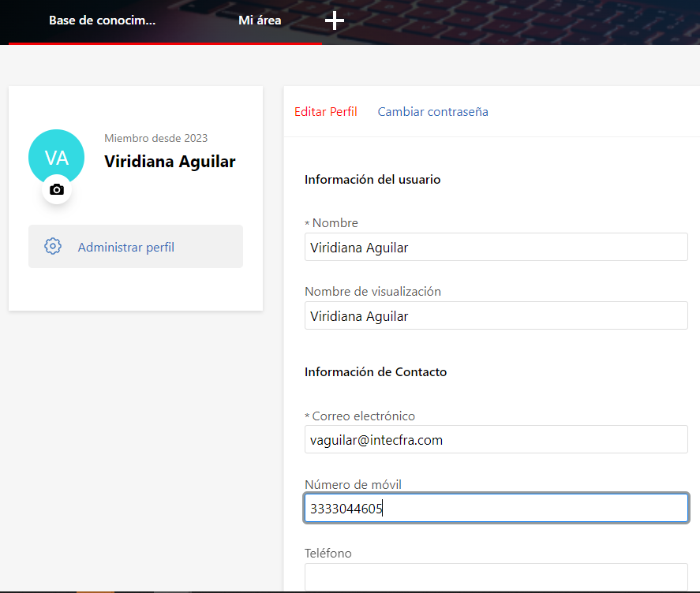Click into the Correo electrónico field
Image resolution: width=700 pixels, height=593 pixels.
(496, 440)
